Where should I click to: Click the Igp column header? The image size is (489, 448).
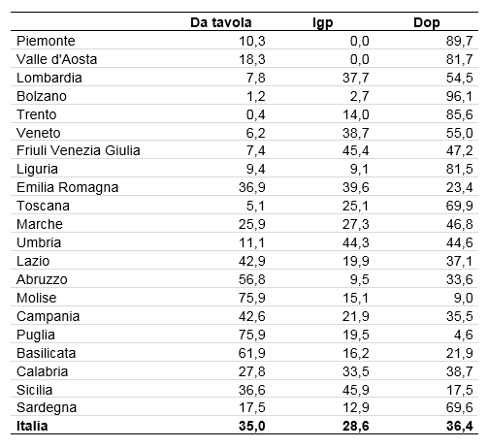pos(323,23)
